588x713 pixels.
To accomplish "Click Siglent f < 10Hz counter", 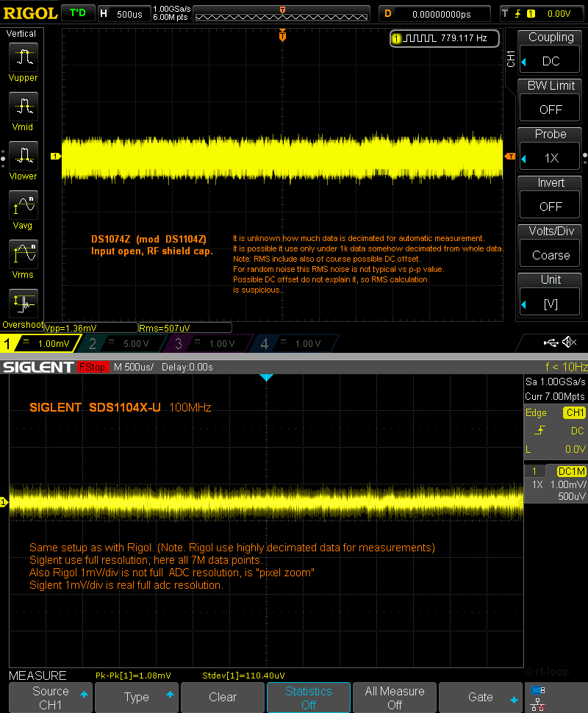I will (566, 367).
